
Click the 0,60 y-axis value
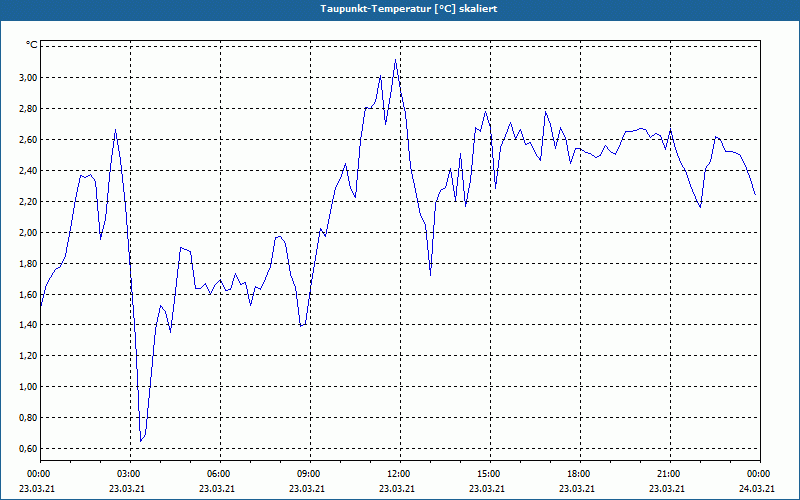(x=29, y=448)
